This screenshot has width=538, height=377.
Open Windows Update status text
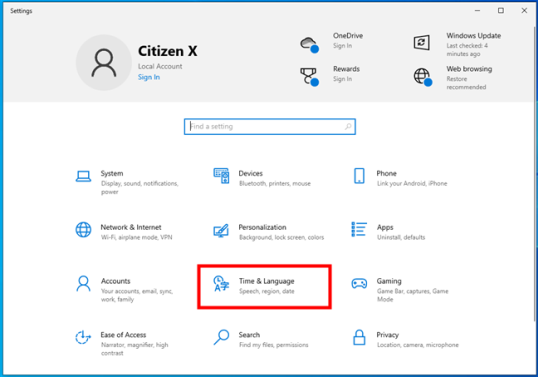point(467,50)
